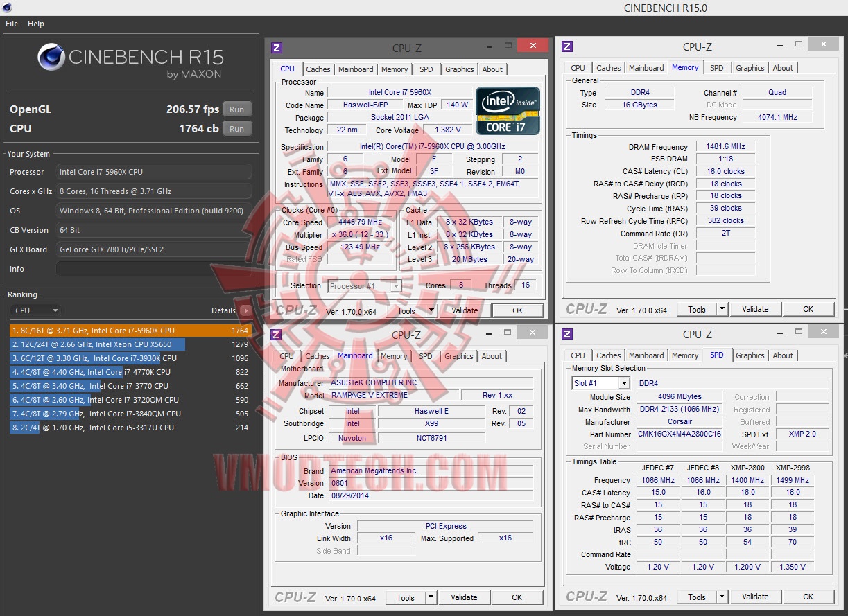The image size is (848, 616).
Task: Select ranking entry Intel Core i7-4770K
Action: (x=130, y=372)
